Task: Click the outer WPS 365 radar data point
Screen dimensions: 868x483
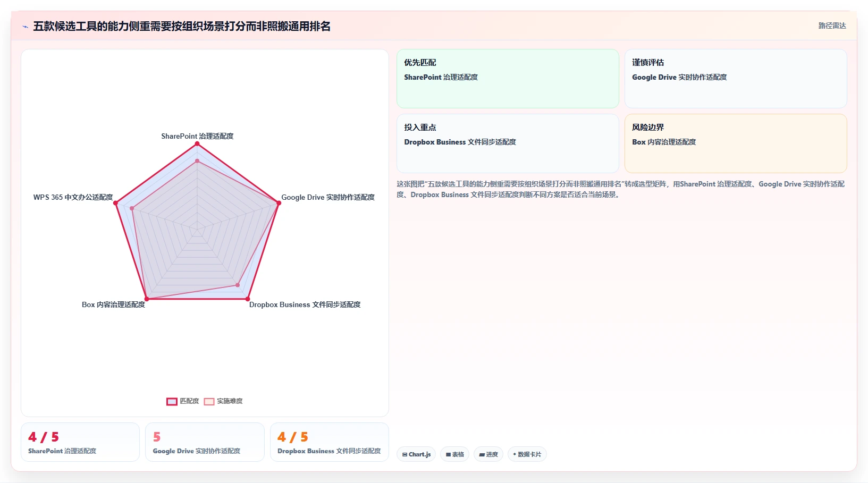Action: pyautogui.click(x=115, y=203)
